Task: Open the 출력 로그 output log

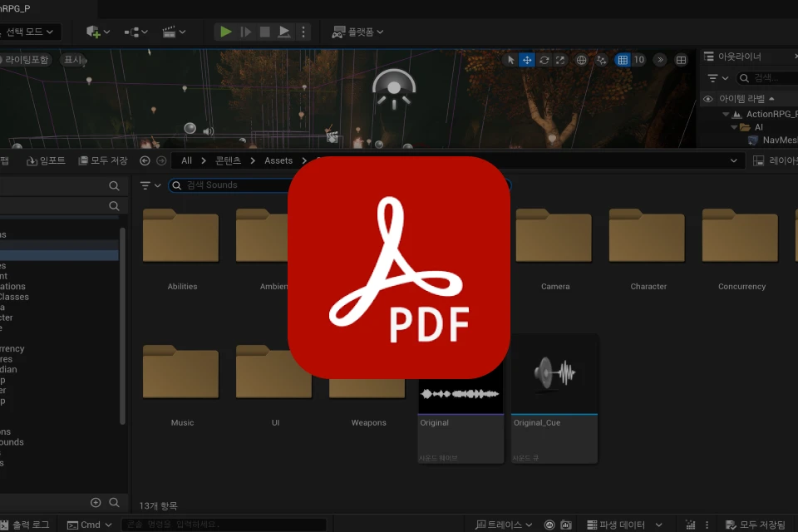Action: point(26,525)
